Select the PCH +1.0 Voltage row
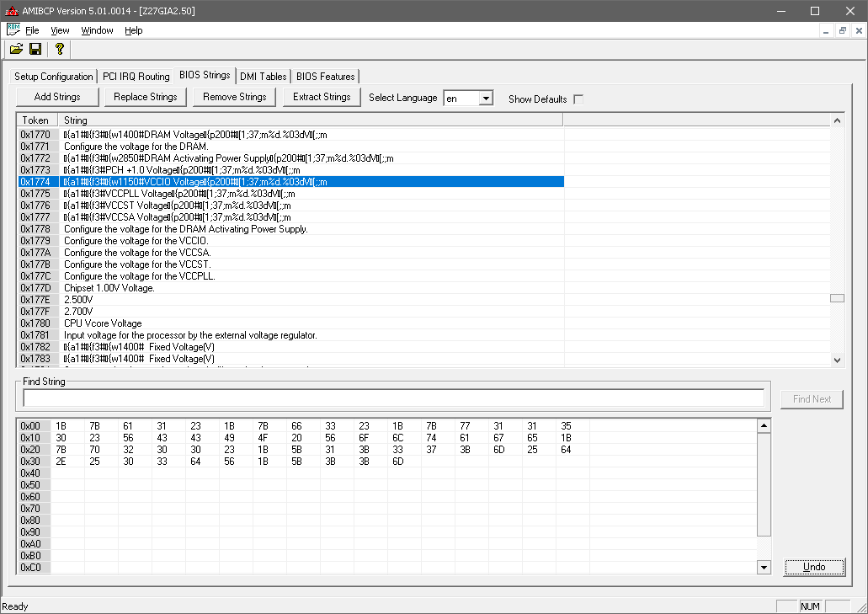Viewport: 868px width, 614px height. tap(290, 170)
